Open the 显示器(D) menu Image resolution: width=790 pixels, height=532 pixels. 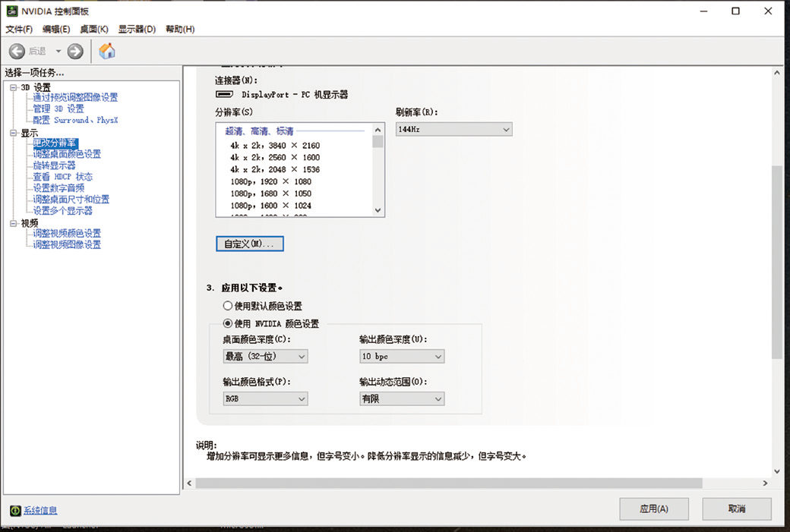pos(137,29)
